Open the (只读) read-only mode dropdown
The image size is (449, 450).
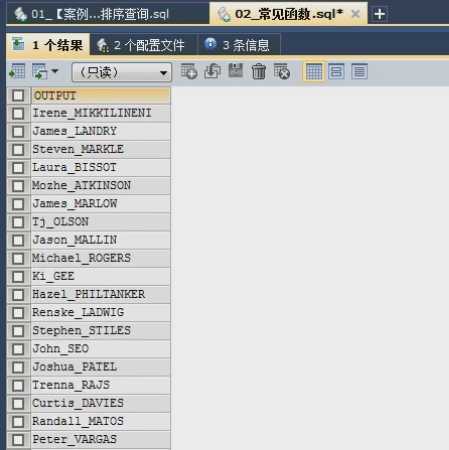(x=122, y=72)
